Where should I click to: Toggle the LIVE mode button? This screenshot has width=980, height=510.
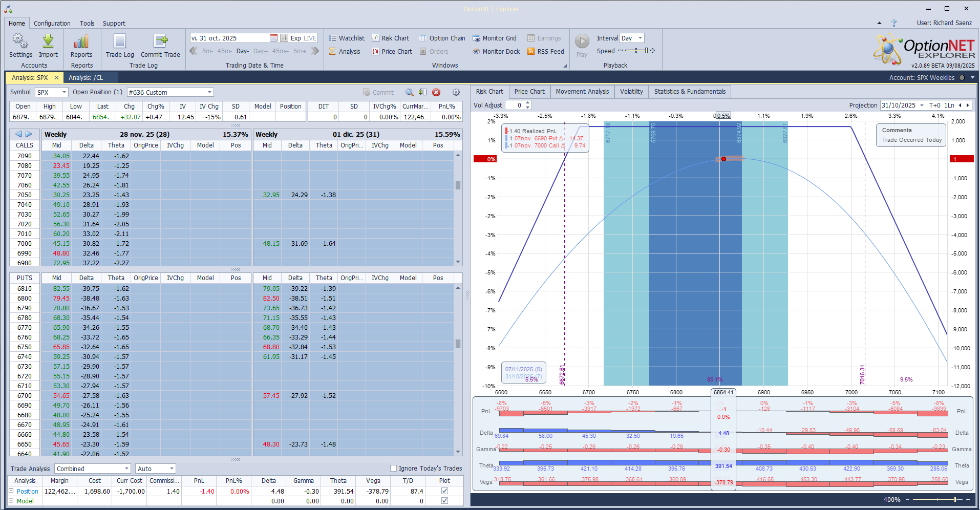click(310, 38)
